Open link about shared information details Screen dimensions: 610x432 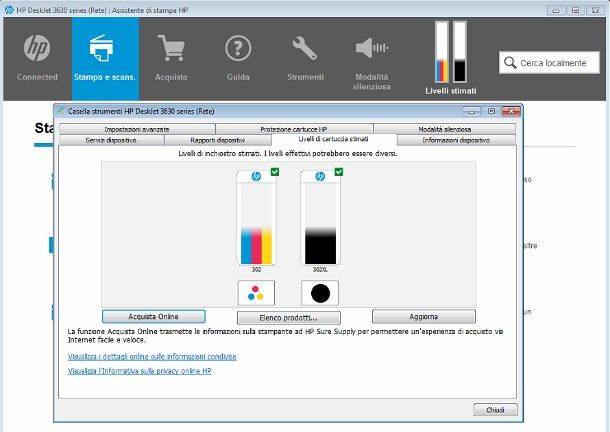152,356
